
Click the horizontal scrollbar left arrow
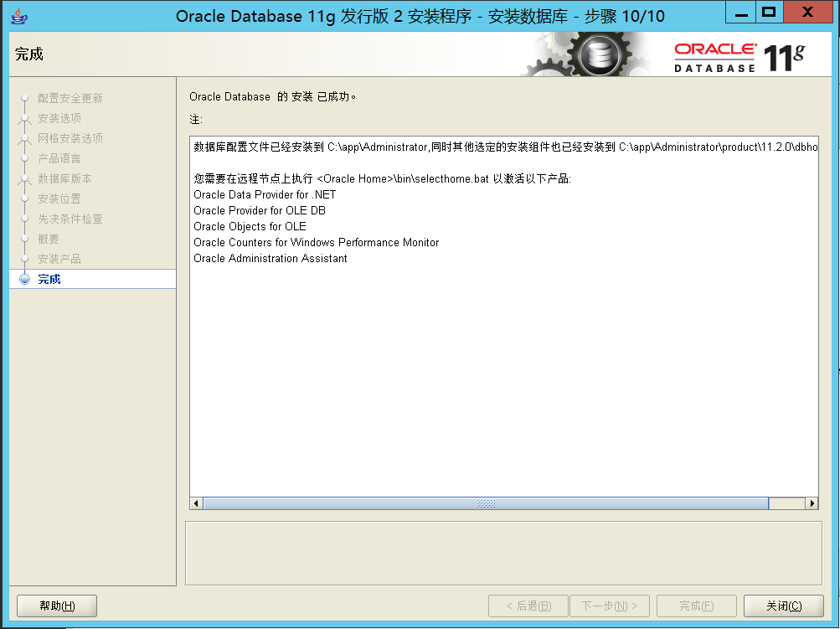coord(197,503)
